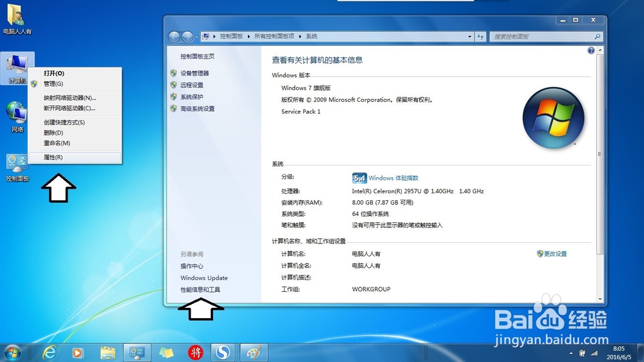
Task: Click the shield icon beside 高级系统设置
Action: [x=173, y=109]
